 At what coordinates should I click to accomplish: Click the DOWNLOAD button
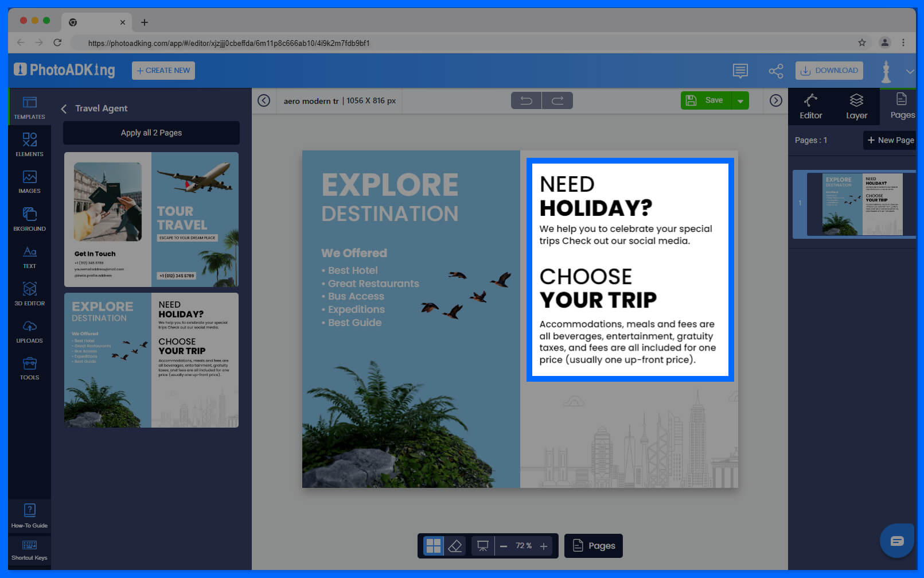828,70
